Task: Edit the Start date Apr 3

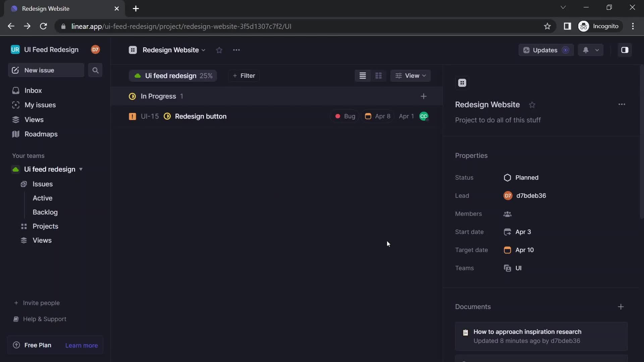Action: [517, 232]
